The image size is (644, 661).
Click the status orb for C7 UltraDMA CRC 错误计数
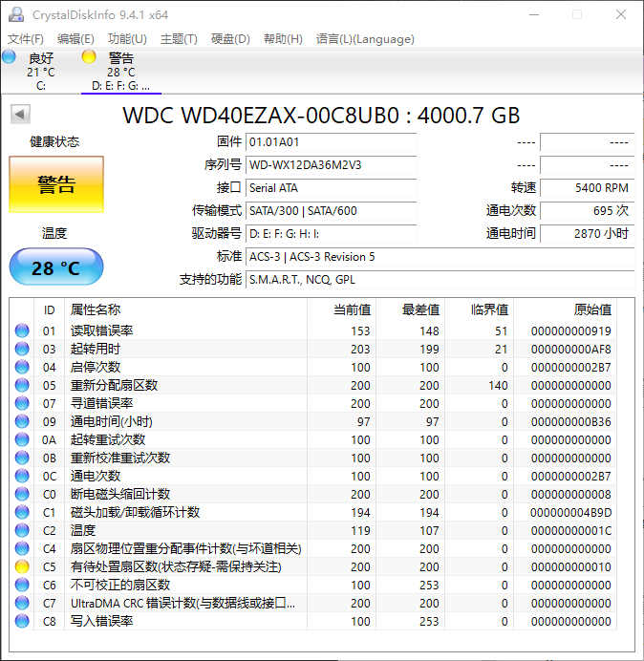click(22, 603)
